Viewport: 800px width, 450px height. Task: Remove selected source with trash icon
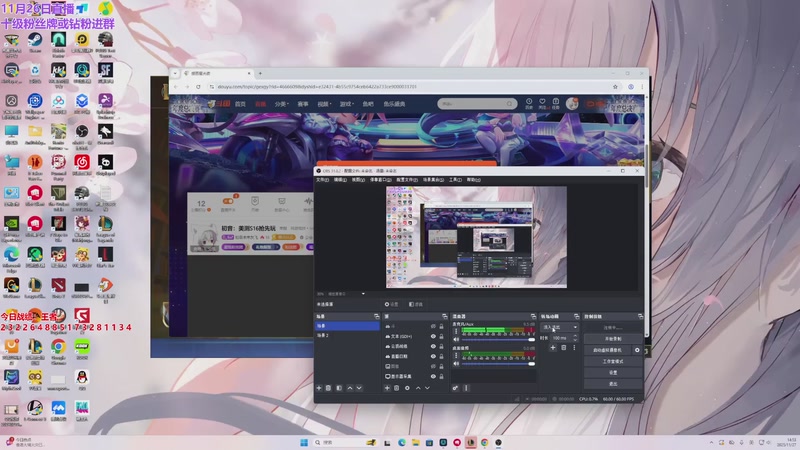coord(396,388)
